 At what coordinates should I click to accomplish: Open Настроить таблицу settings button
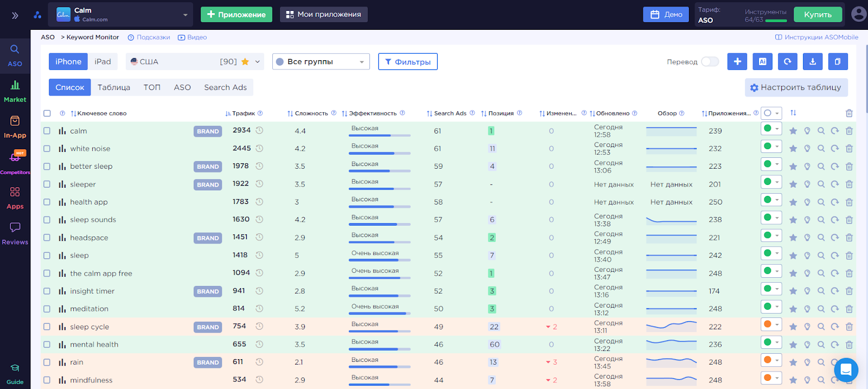pos(796,87)
